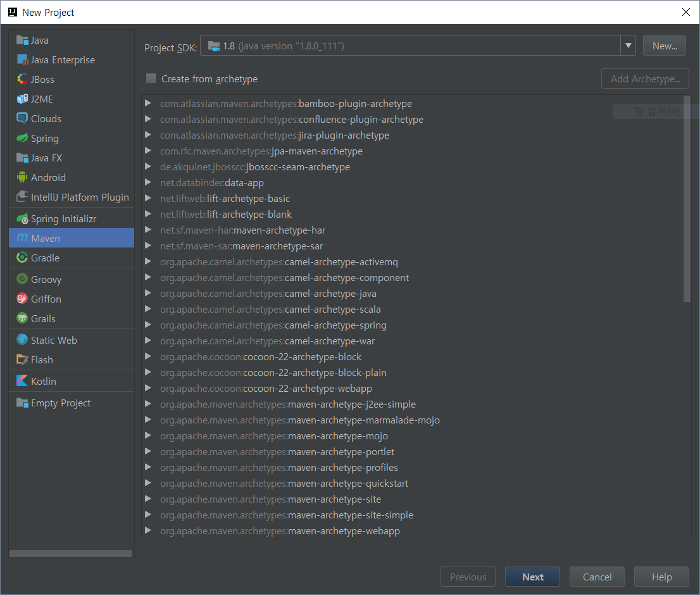Select Empty Project label
Screen dimensions: 700x595
pos(61,403)
